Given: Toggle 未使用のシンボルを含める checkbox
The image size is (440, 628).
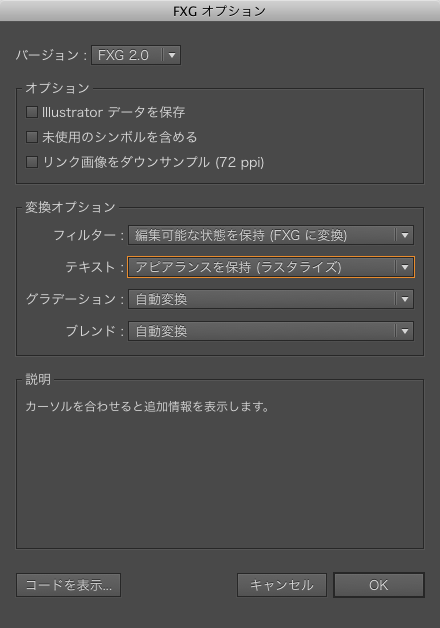Looking at the screenshot, I should pyautogui.click(x=32, y=137).
